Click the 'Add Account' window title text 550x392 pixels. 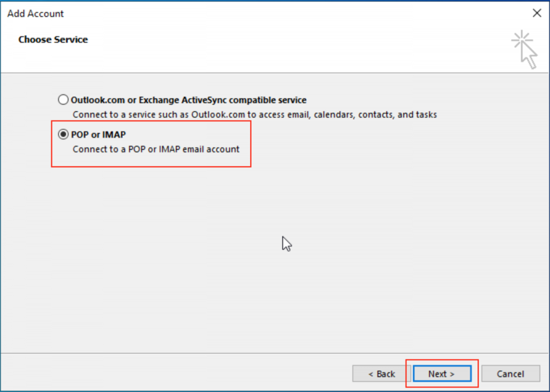pyautogui.click(x=35, y=13)
